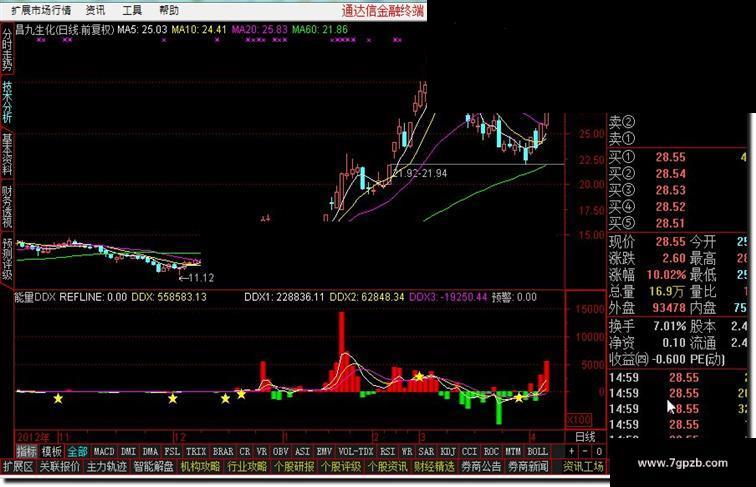The height and width of the screenshot is (487, 756).
Task: Click the plus zoom button
Action: point(571,452)
